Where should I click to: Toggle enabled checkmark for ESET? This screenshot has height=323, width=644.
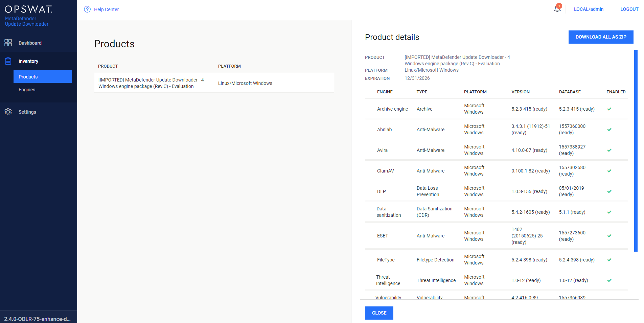point(609,236)
